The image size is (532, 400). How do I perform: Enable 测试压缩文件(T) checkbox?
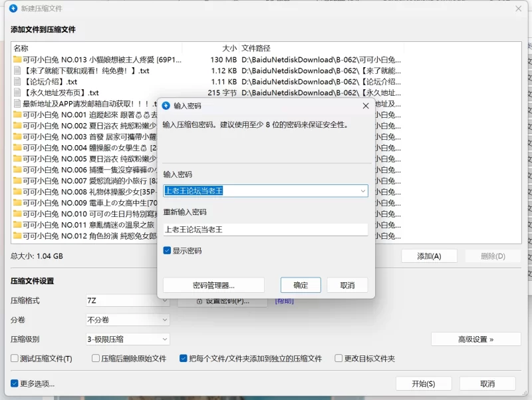(x=14, y=358)
